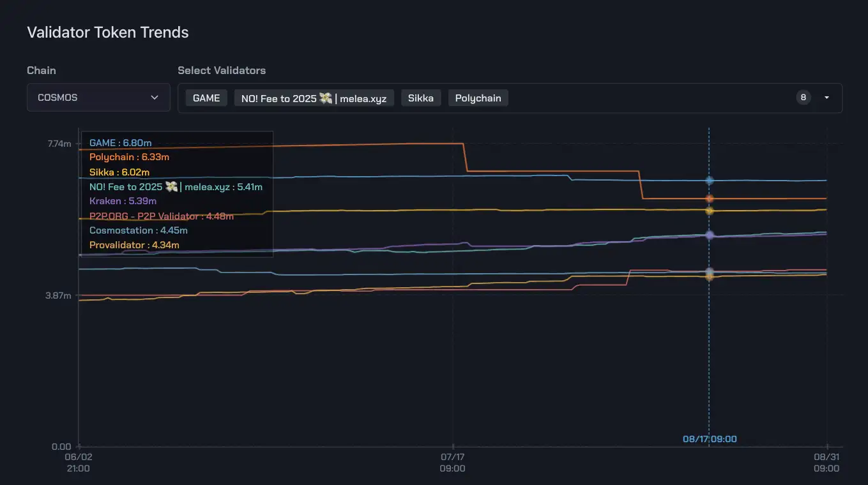Click the 07/17 09:00 x-axis tick label
This screenshot has height=485, width=868.
point(452,463)
